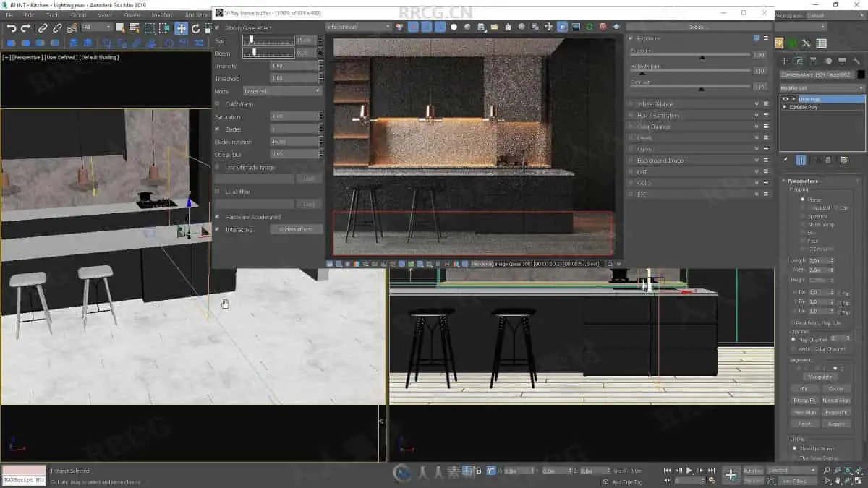
Task: Click the Globals button in V-Ray frame buffer
Action: coord(696,27)
